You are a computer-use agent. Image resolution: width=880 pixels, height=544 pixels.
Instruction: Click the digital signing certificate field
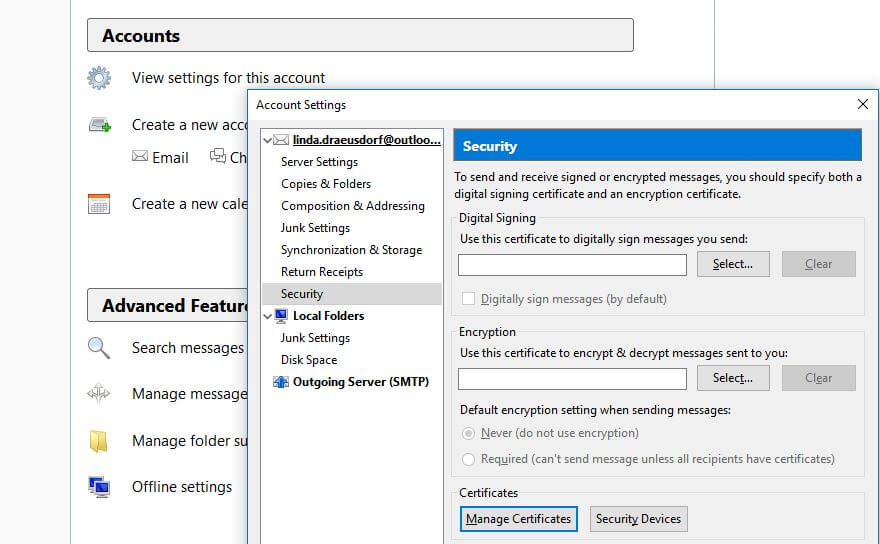(x=572, y=264)
